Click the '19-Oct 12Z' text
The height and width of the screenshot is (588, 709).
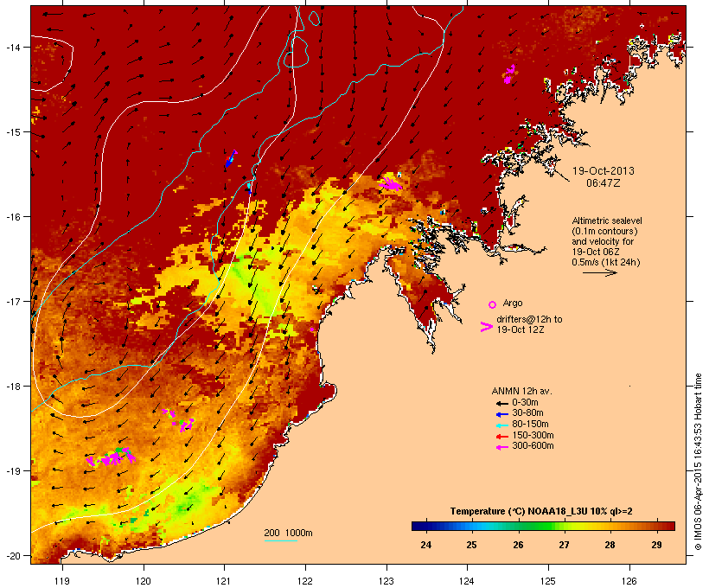click(x=520, y=329)
